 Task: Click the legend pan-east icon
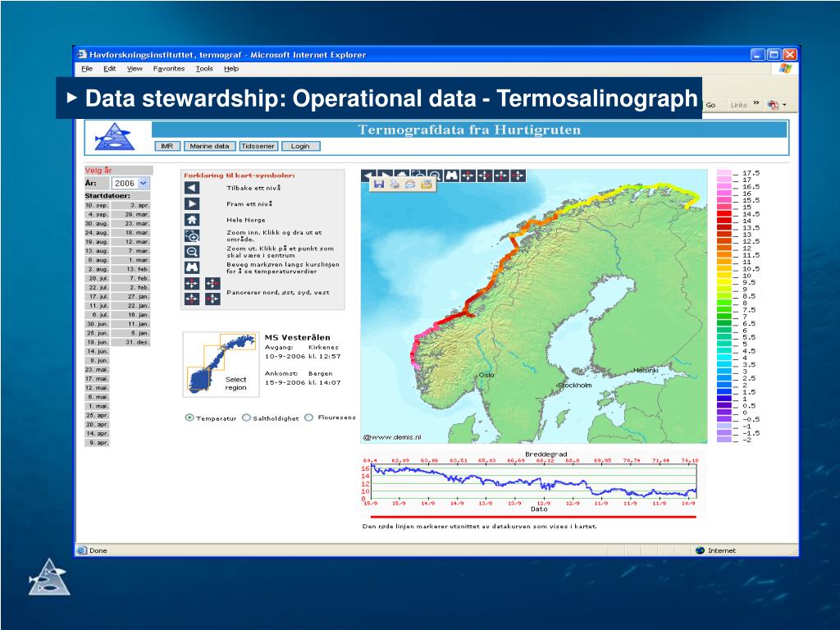click(212, 283)
